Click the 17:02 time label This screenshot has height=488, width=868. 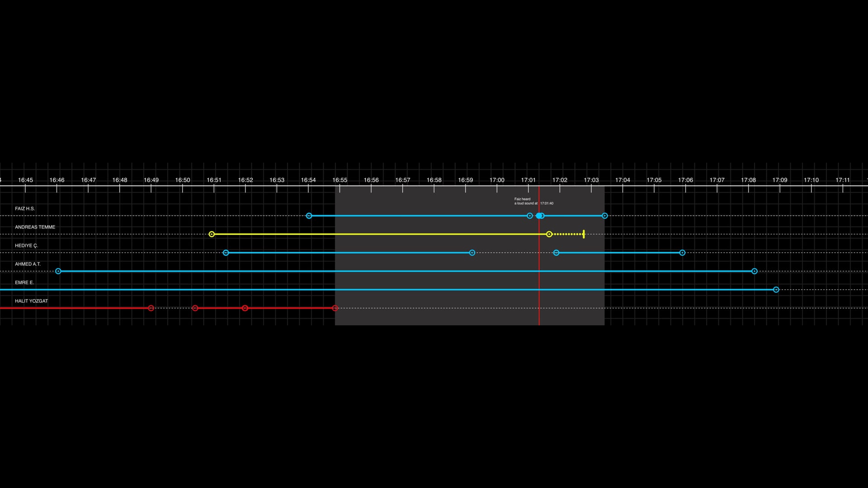tap(560, 180)
